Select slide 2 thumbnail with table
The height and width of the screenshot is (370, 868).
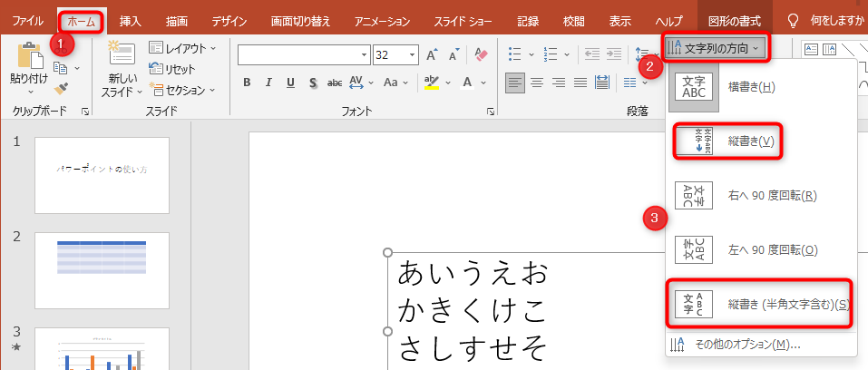[102, 269]
